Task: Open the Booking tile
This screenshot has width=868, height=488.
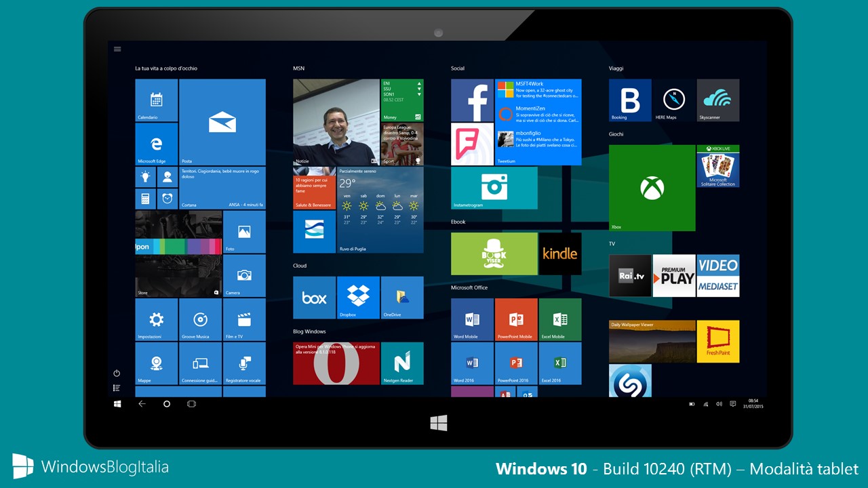Action: click(630, 100)
